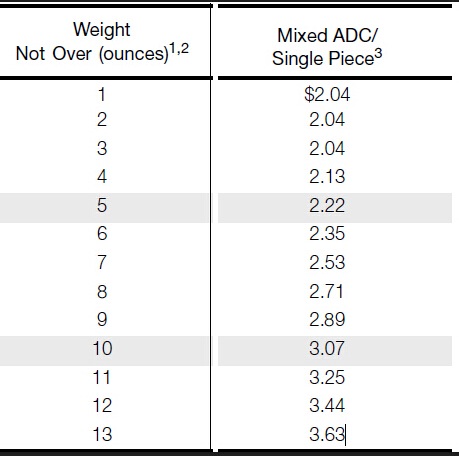
Task: Click the Weight Not Over (ounces) header
Action: [102, 42]
